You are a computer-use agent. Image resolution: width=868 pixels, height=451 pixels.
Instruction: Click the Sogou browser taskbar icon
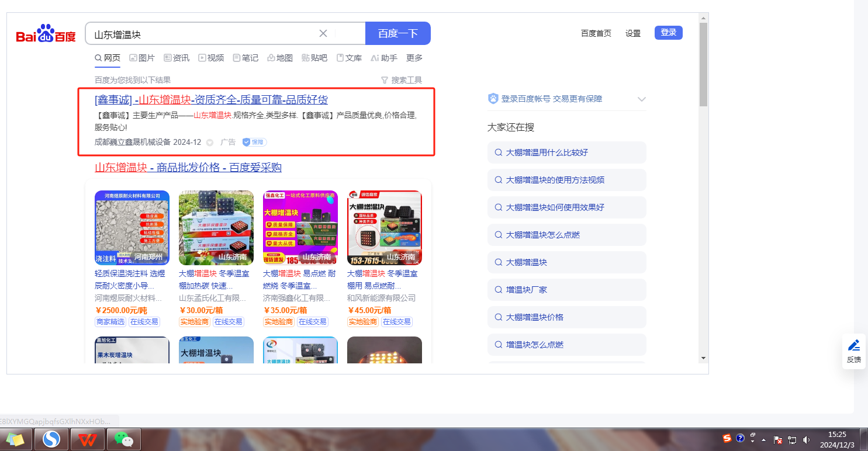51,438
